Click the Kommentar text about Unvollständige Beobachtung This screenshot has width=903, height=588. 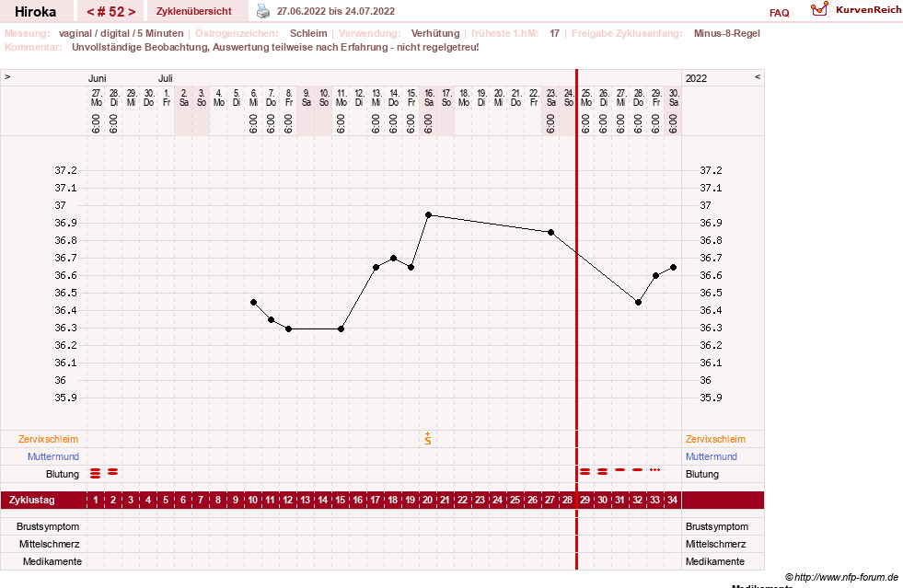[x=275, y=47]
